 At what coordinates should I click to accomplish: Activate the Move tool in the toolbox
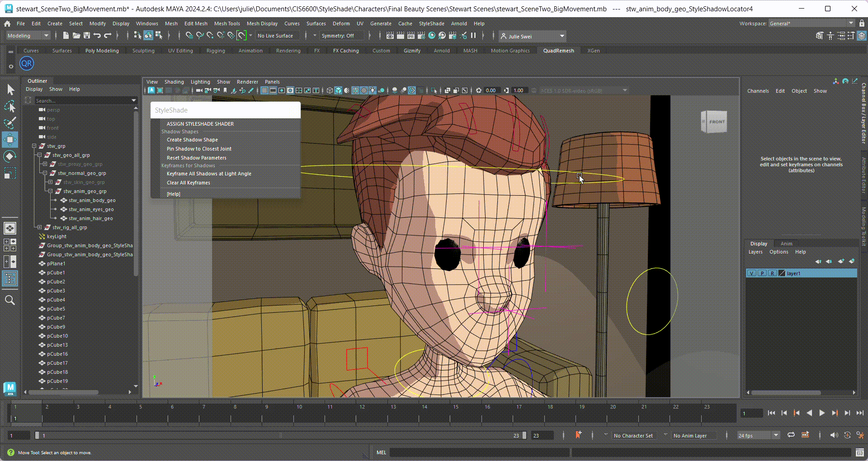(10, 140)
